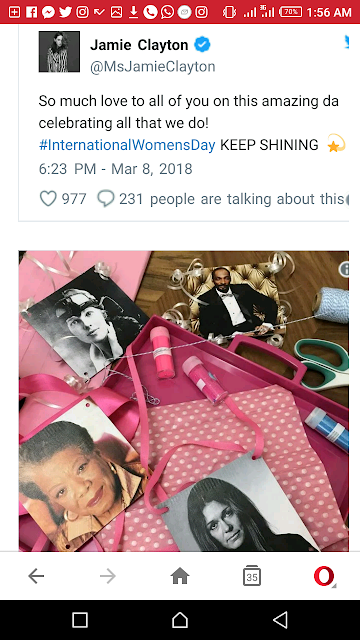Image resolution: width=360 pixels, height=640 pixels.
Task: Open the red Opera menu icon
Action: (x=324, y=576)
